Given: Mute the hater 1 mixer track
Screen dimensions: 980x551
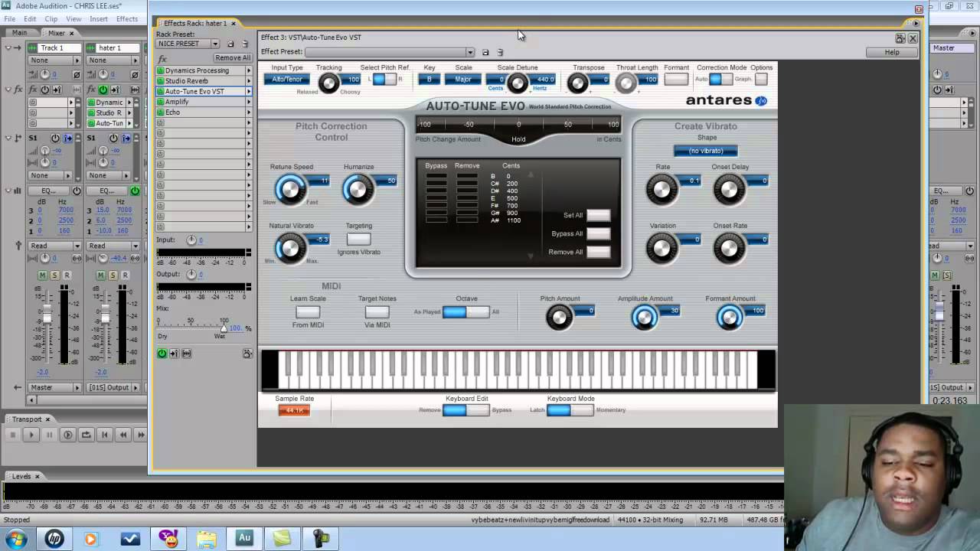Looking at the screenshot, I should coord(100,275).
